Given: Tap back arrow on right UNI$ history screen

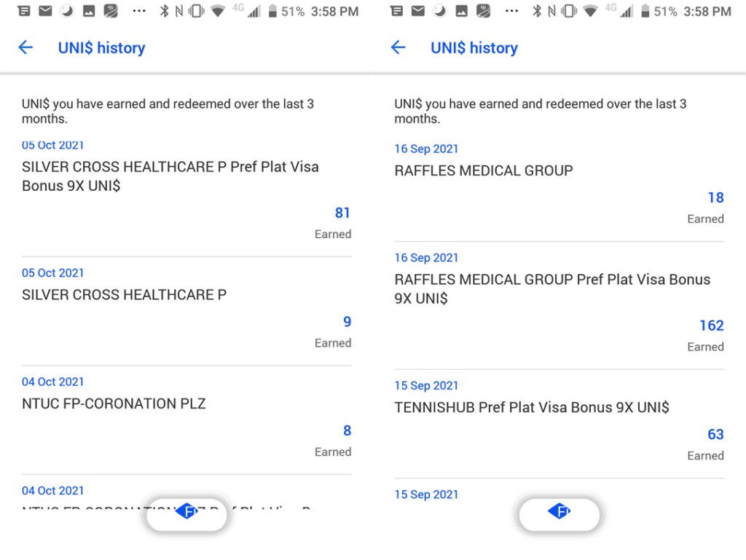Looking at the screenshot, I should coord(398,47).
